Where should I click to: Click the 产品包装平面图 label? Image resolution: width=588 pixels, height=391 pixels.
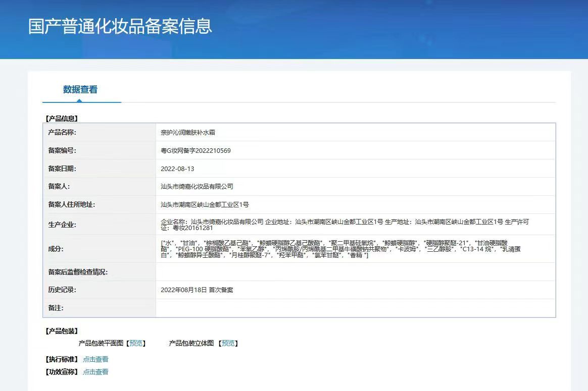pyautogui.click(x=101, y=343)
